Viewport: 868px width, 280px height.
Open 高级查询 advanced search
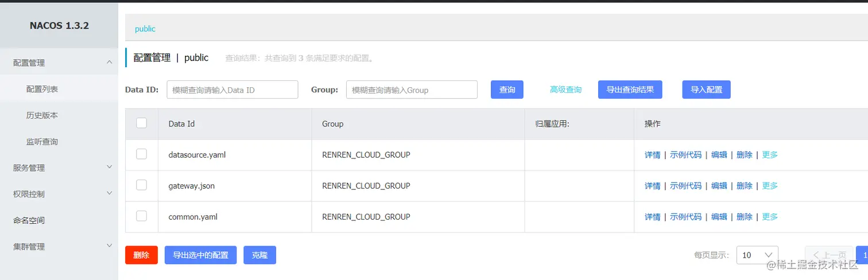click(x=565, y=90)
